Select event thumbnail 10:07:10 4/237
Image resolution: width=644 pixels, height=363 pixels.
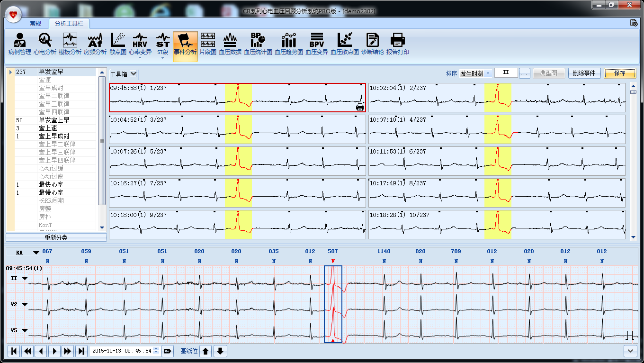497,129
